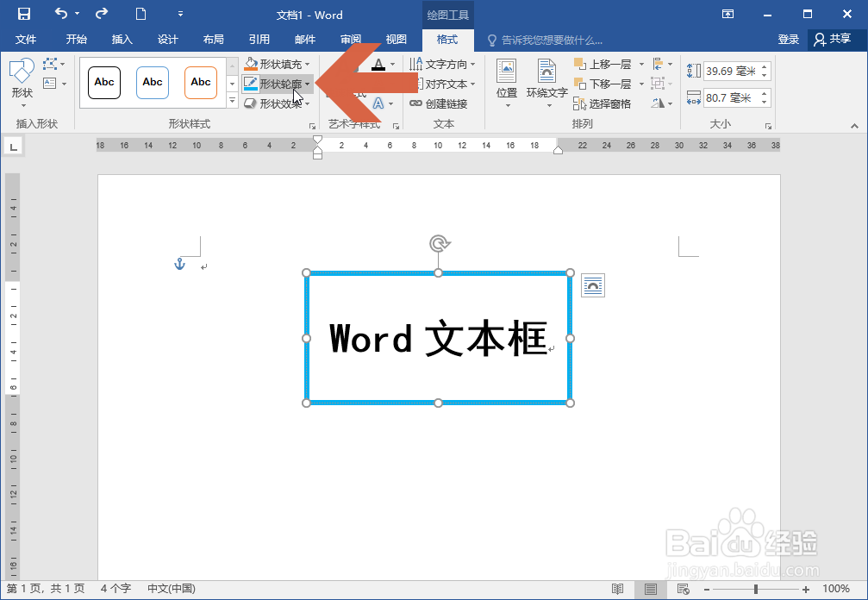Open the 位置 position menu
The width and height of the screenshot is (868, 600).
(507, 83)
